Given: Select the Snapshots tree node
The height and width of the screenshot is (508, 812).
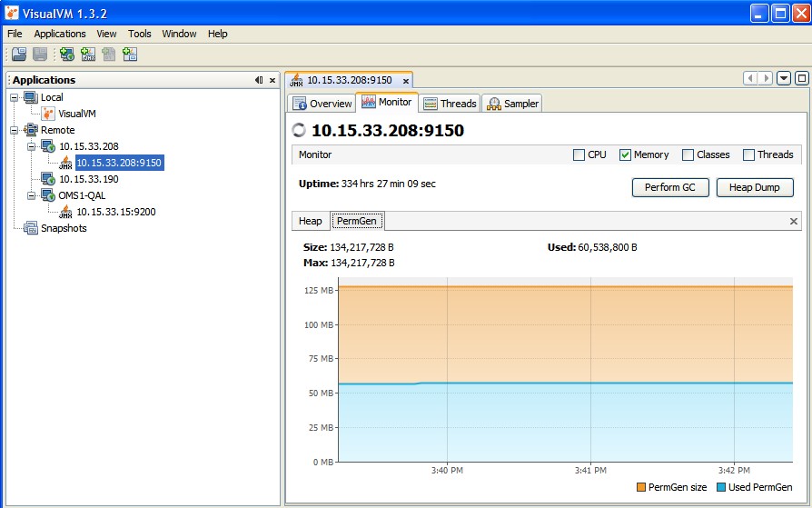Looking at the screenshot, I should click(64, 228).
